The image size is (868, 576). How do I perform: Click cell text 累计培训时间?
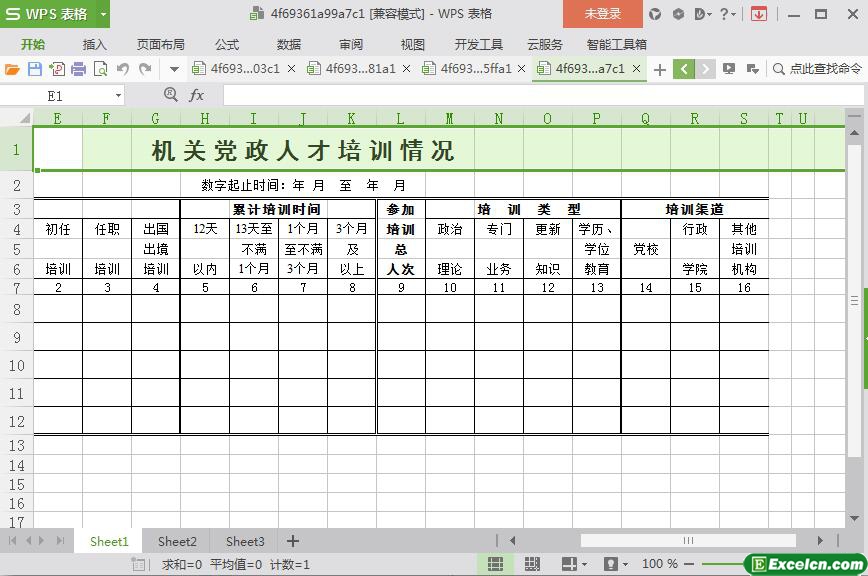[x=276, y=209]
